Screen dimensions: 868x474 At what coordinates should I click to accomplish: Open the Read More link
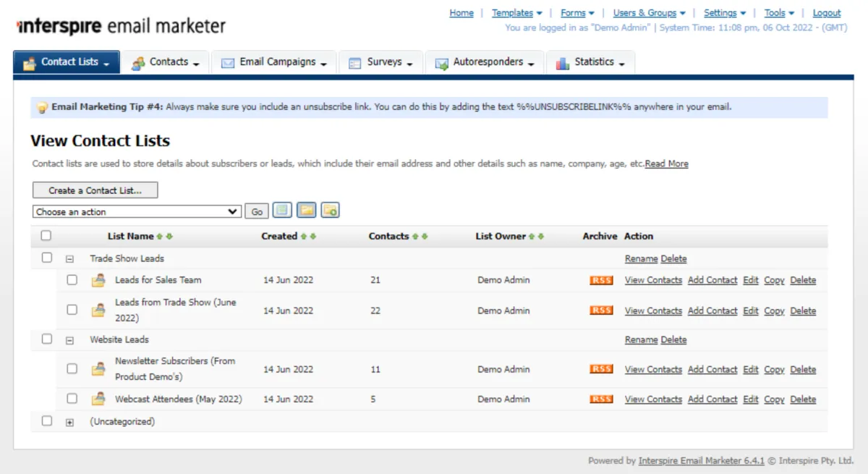665,164
